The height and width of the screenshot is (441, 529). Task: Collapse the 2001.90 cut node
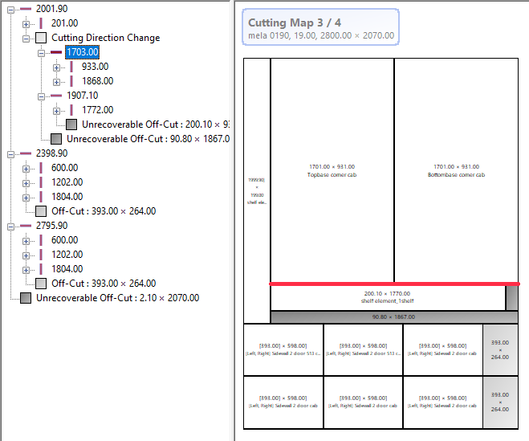pyautogui.click(x=11, y=10)
